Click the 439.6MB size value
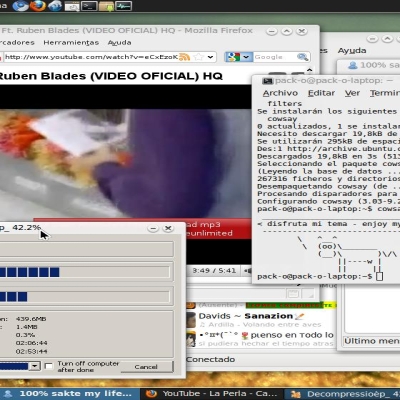The image size is (400, 400). click(x=31, y=319)
